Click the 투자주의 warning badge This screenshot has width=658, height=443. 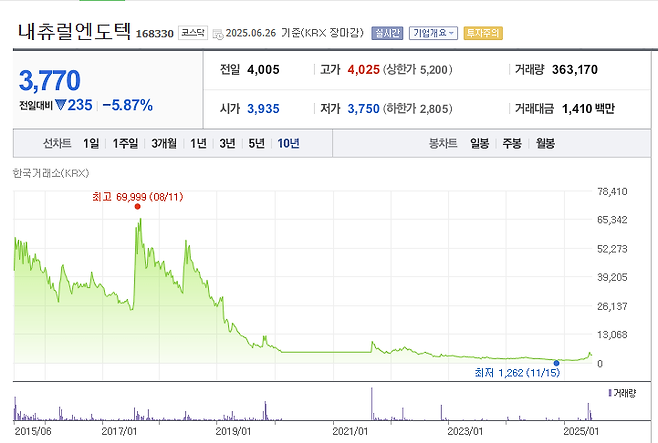point(483,33)
